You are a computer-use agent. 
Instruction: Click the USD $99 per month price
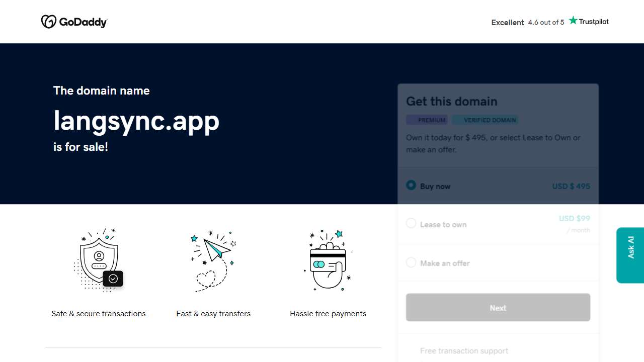point(575,218)
